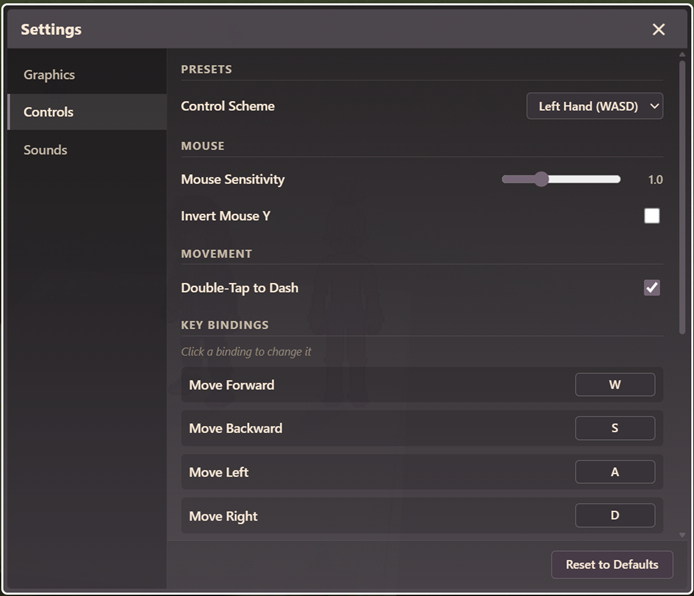Screen dimensions: 694x596
Task: Open the Sounds settings tab
Action: tap(46, 150)
